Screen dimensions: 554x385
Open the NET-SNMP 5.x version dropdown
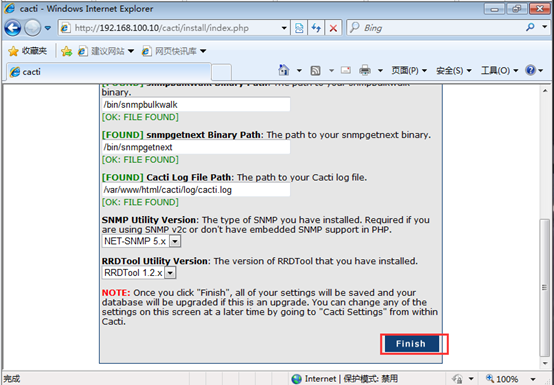coord(141,241)
